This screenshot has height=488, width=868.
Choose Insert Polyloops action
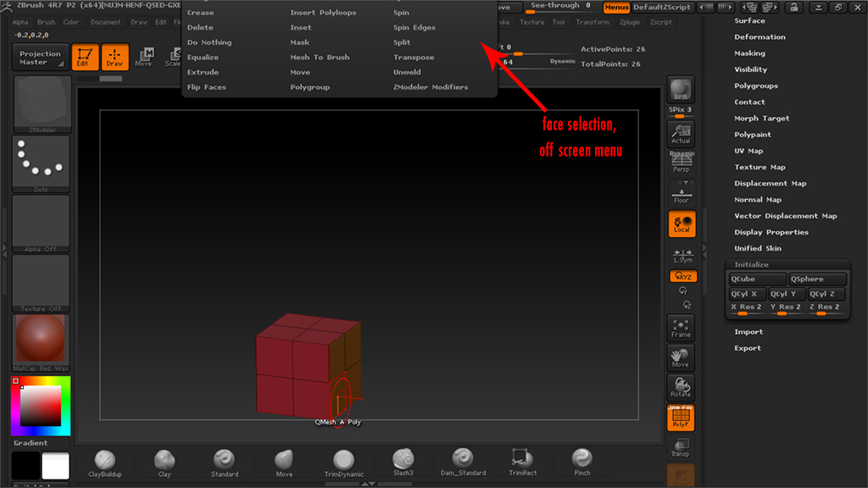(x=323, y=12)
